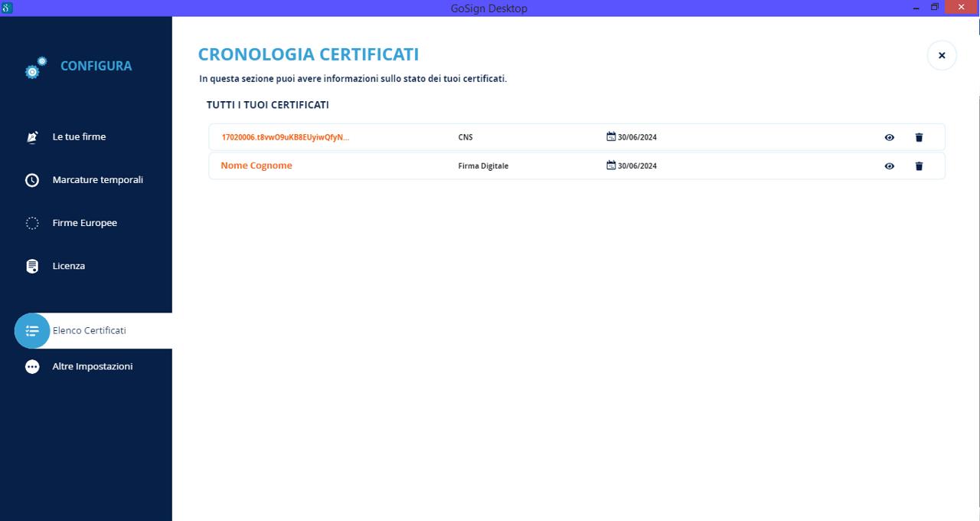Click the GoSign icon in the title bar
This screenshot has width=980, height=521.
8,7
